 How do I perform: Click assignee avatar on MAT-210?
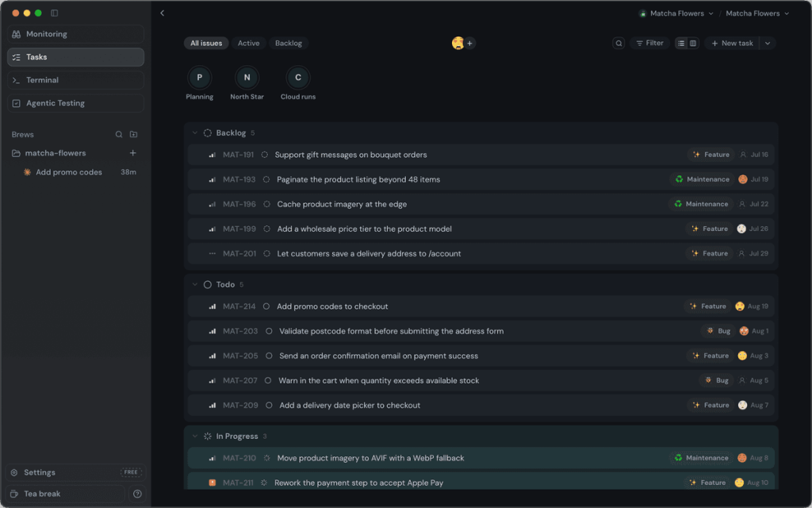pyautogui.click(x=742, y=458)
